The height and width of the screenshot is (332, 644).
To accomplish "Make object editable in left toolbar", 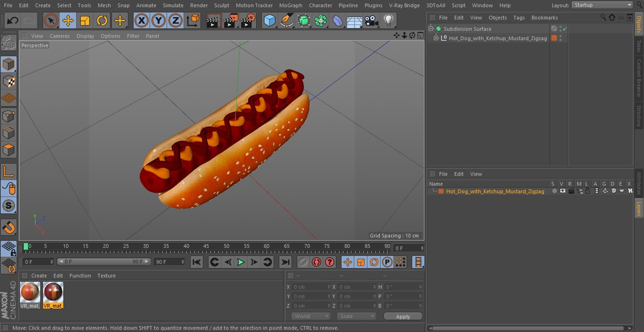I will point(8,43).
